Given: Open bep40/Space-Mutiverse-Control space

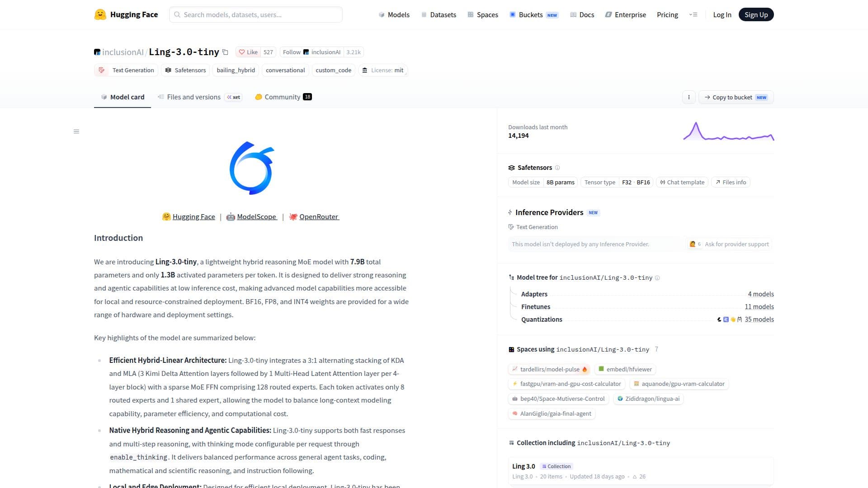Looking at the screenshot, I should [558, 399].
